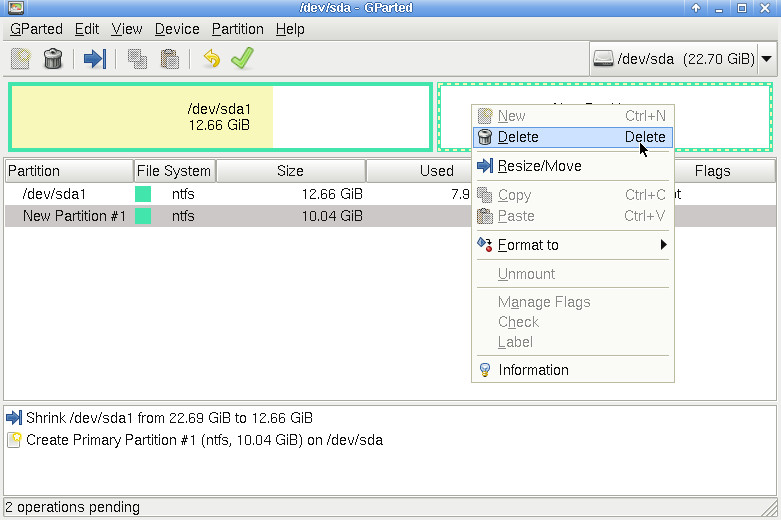The height and width of the screenshot is (520, 781).
Task: Click the ntfs color swatch for New Partition #1
Action: tap(143, 216)
